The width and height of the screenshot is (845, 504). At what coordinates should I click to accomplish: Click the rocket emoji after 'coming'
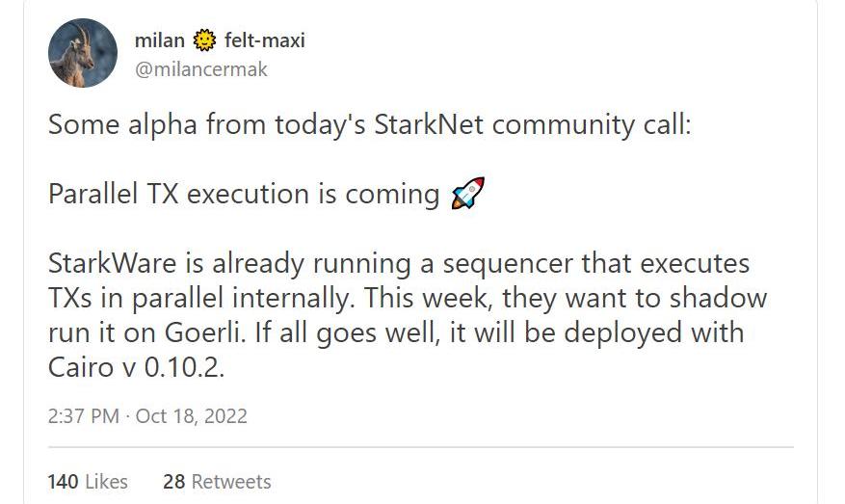pos(467,193)
